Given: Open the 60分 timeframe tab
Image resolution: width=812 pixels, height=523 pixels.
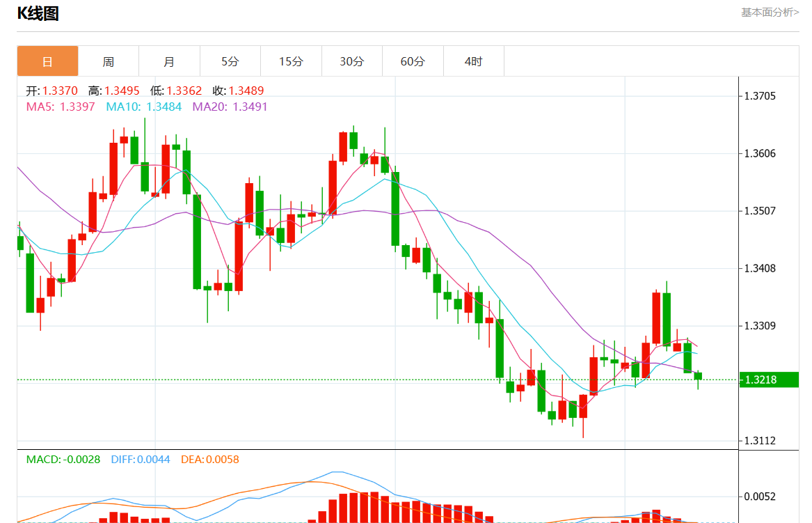Looking at the screenshot, I should pos(413,61).
